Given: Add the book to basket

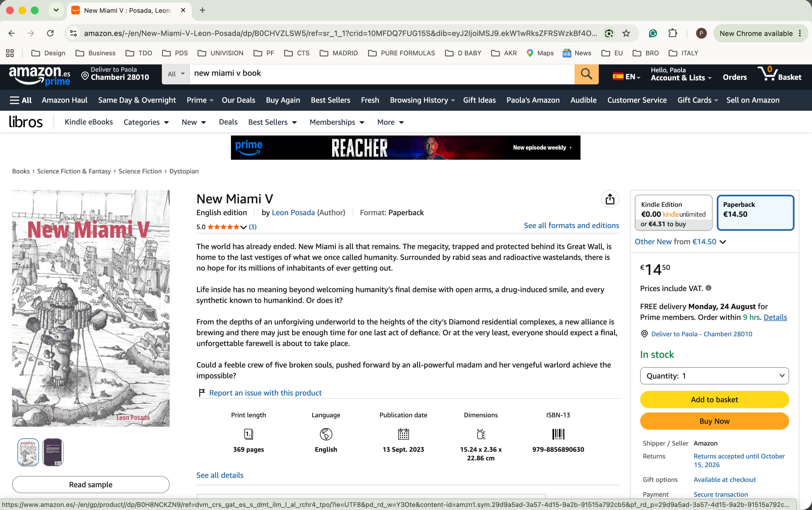Looking at the screenshot, I should [714, 399].
